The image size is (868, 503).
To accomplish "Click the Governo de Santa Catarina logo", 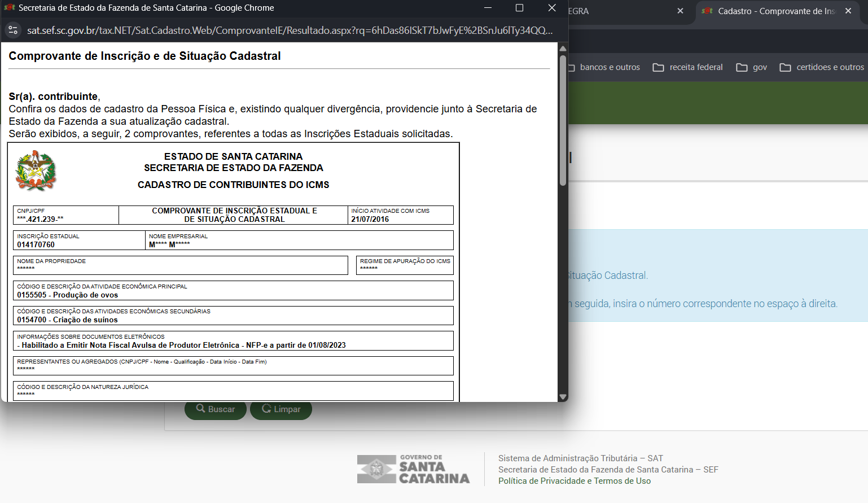I will pos(413,469).
